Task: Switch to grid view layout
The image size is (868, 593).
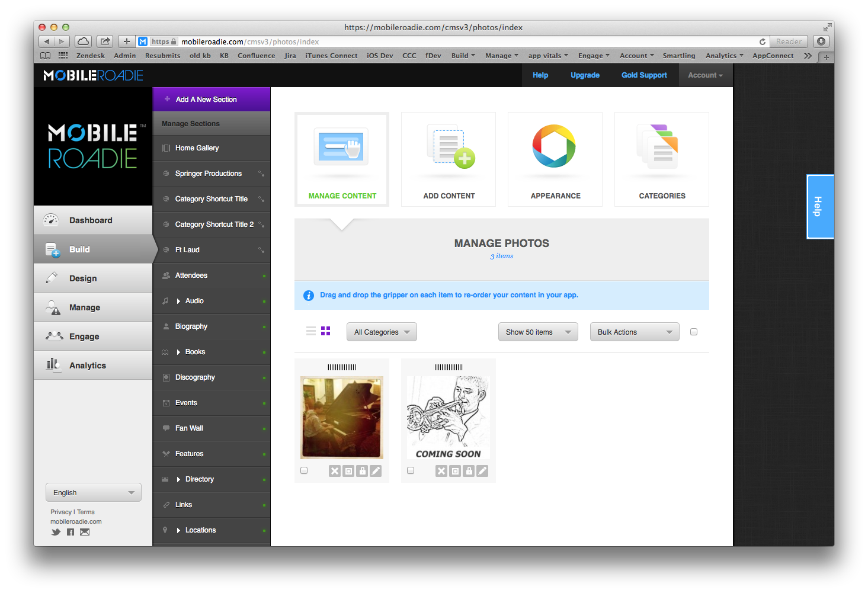Action: coord(325,331)
